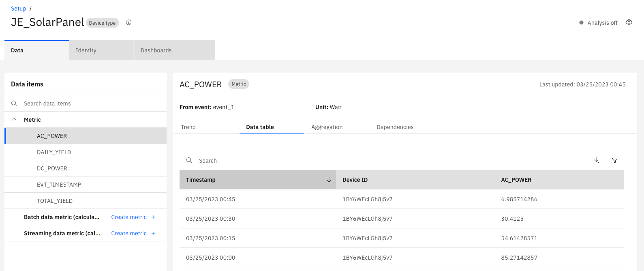The height and width of the screenshot is (271, 644).
Task: Open the table filter icon
Action: (615, 160)
